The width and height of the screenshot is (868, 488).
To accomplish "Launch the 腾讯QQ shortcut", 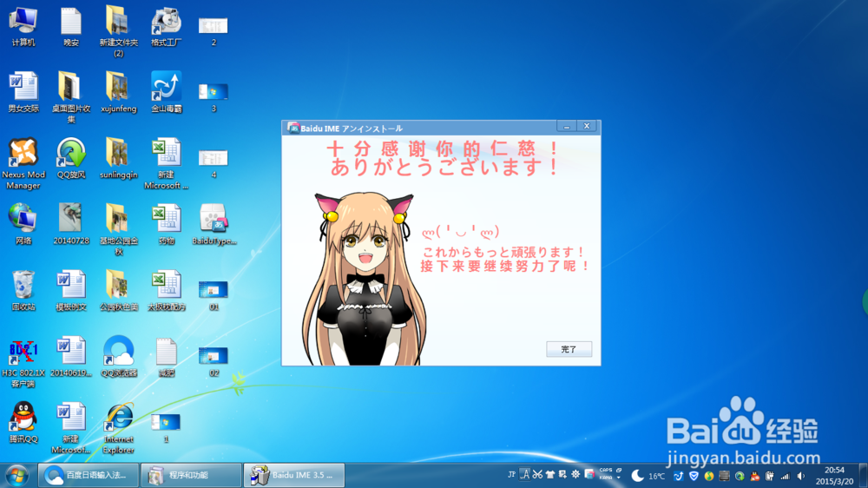I will point(23,423).
